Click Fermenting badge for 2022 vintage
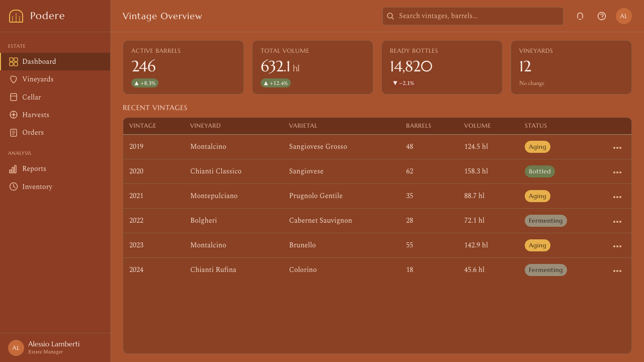 pyautogui.click(x=546, y=221)
